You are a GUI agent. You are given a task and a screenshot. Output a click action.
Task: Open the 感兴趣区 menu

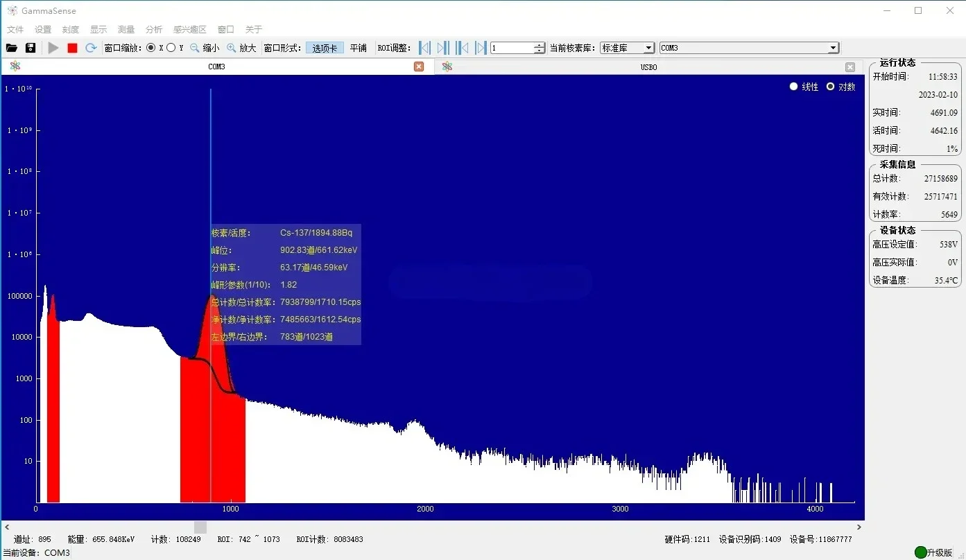point(190,29)
